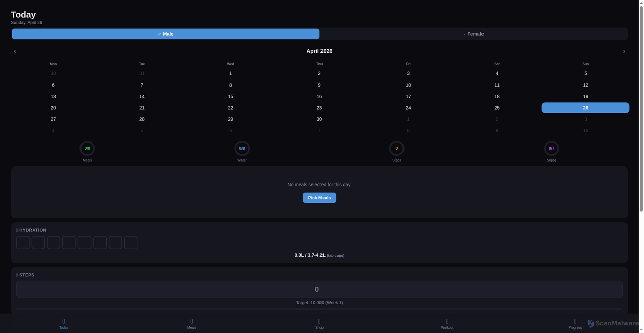Select the Male profile toggle
Screen dimensions: 644x333
pos(166,34)
